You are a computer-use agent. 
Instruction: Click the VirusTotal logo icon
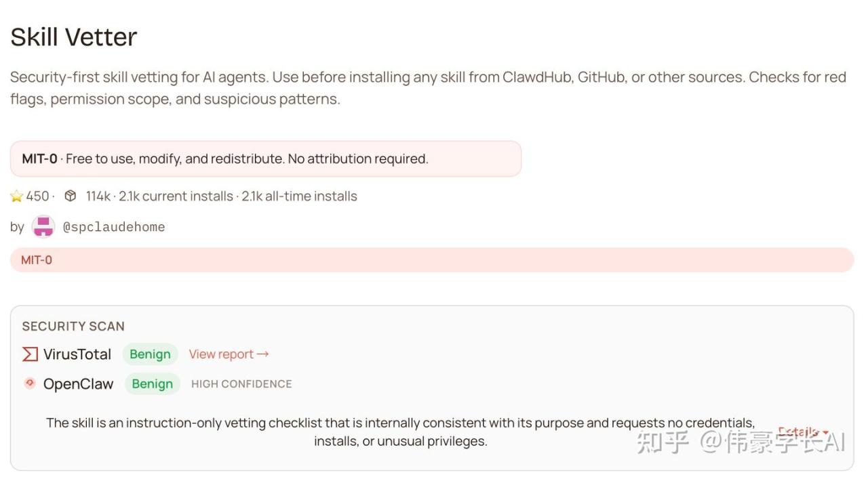pos(30,354)
